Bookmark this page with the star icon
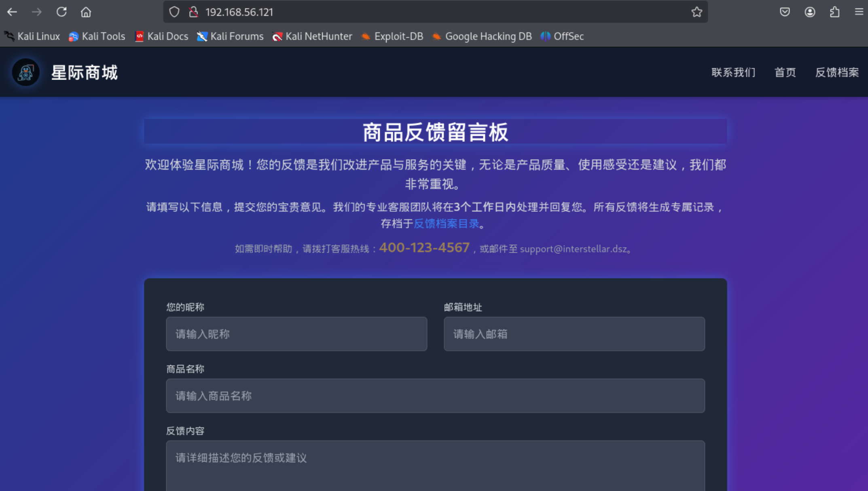Image resolution: width=868 pixels, height=491 pixels. (697, 12)
